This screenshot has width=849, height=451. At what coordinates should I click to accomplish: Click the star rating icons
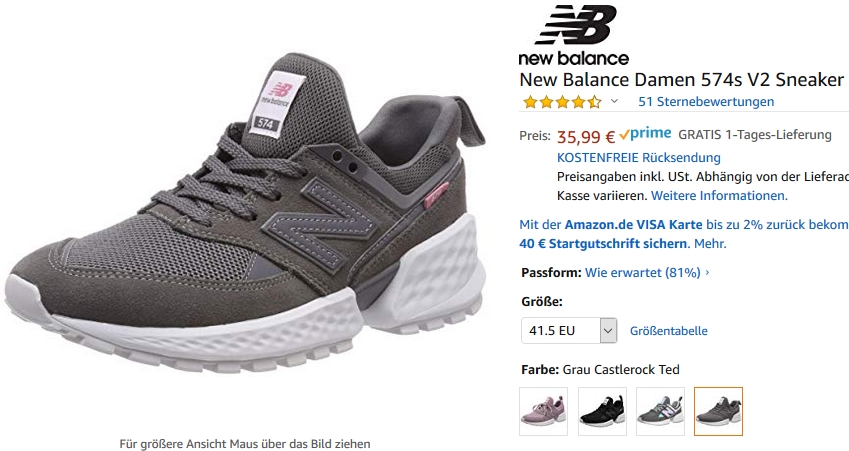coord(562,102)
